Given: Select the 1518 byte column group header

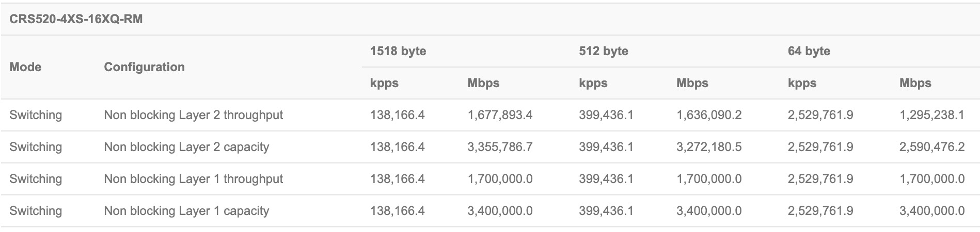Looking at the screenshot, I should [x=398, y=51].
